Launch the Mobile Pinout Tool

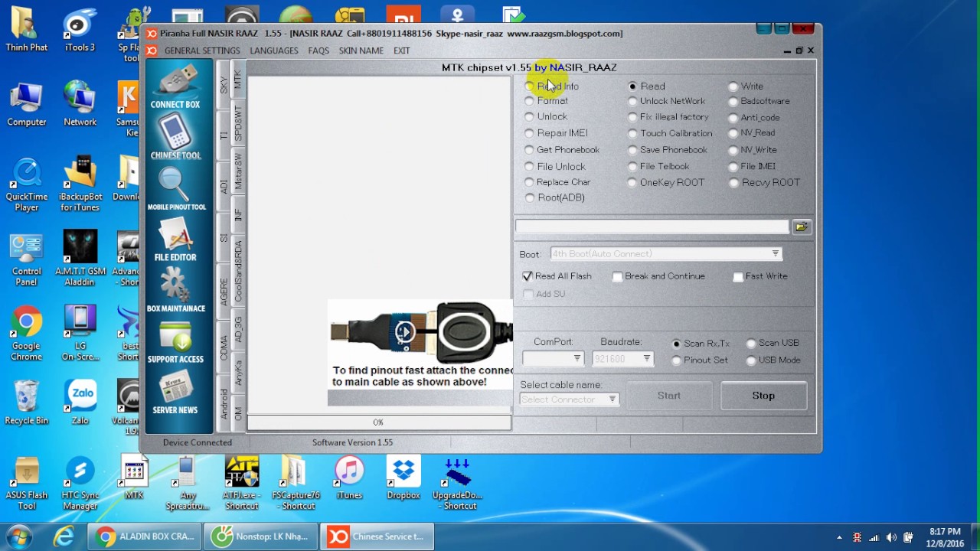(x=176, y=188)
